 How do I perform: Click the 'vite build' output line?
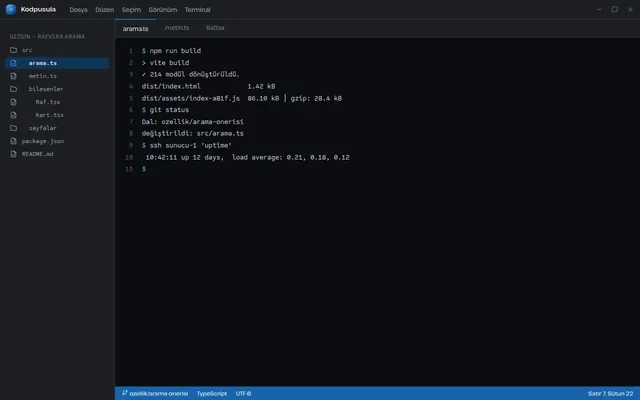(x=165, y=62)
